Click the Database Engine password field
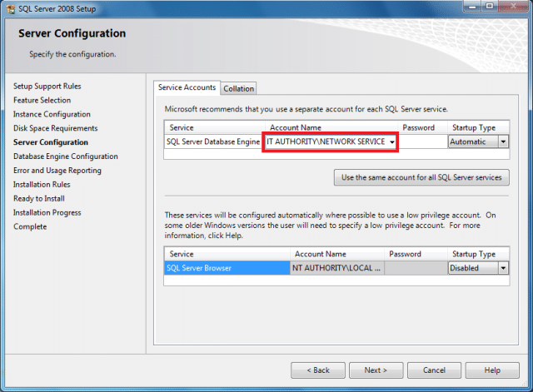The width and height of the screenshot is (533, 392). (x=423, y=141)
